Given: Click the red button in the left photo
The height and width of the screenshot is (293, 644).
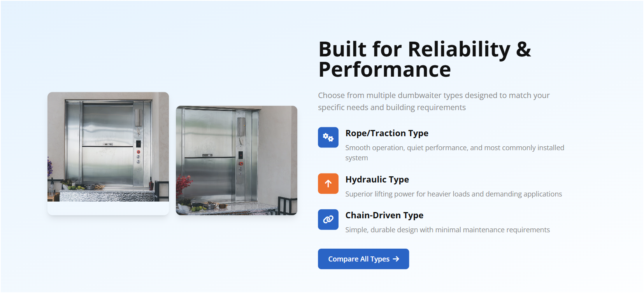Looking at the screenshot, I should (x=138, y=152).
